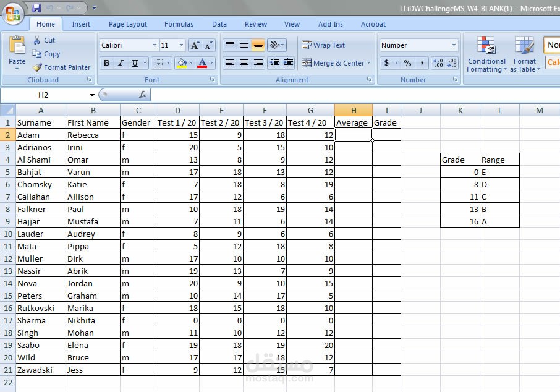Activate the Format Painter brush

click(61, 67)
